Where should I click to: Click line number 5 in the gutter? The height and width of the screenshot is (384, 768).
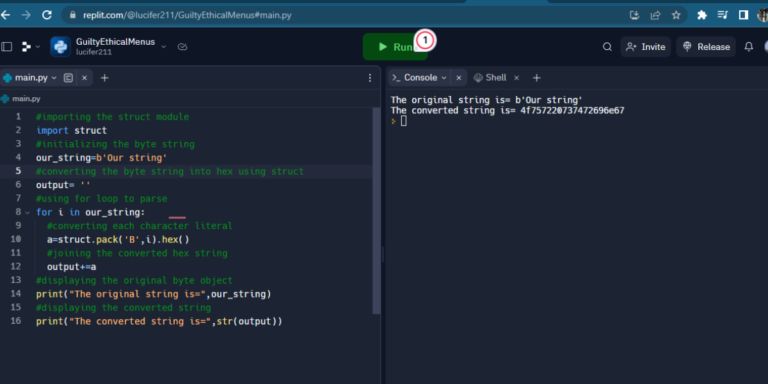pos(18,171)
